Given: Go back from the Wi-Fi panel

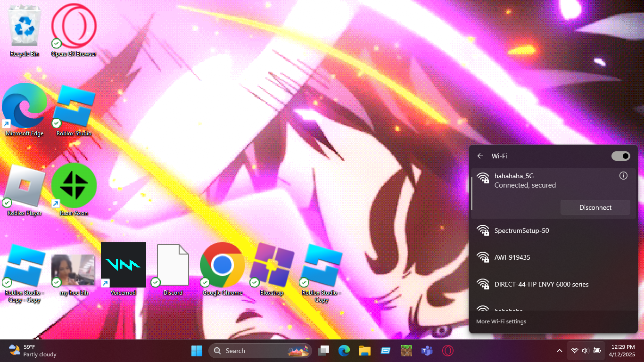Looking at the screenshot, I should (x=480, y=156).
